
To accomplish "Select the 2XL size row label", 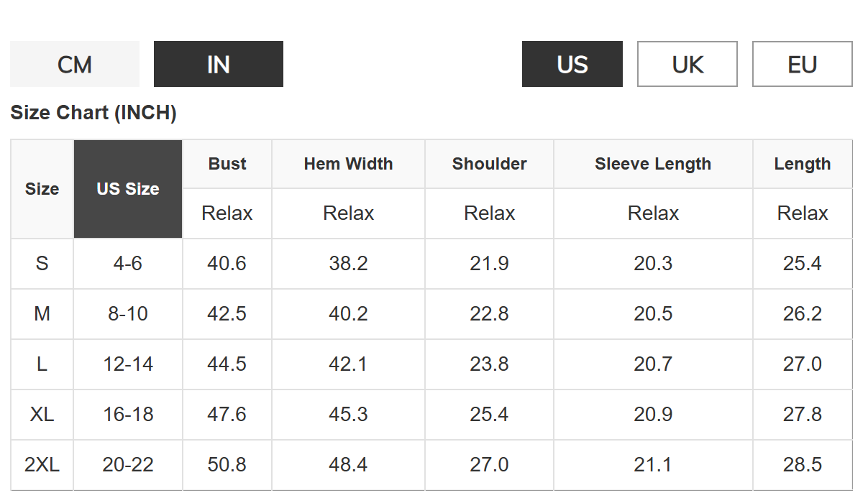I will tap(42, 465).
